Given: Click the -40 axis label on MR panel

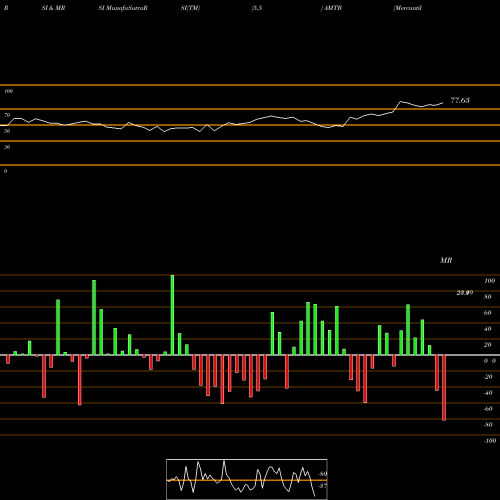Looking at the screenshot, I should click(488, 393).
